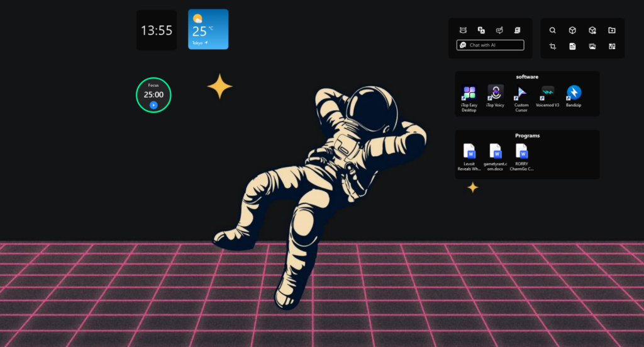644x347 pixels.
Task: Click the AI writing chat bubble icon
Action: coord(499,30)
